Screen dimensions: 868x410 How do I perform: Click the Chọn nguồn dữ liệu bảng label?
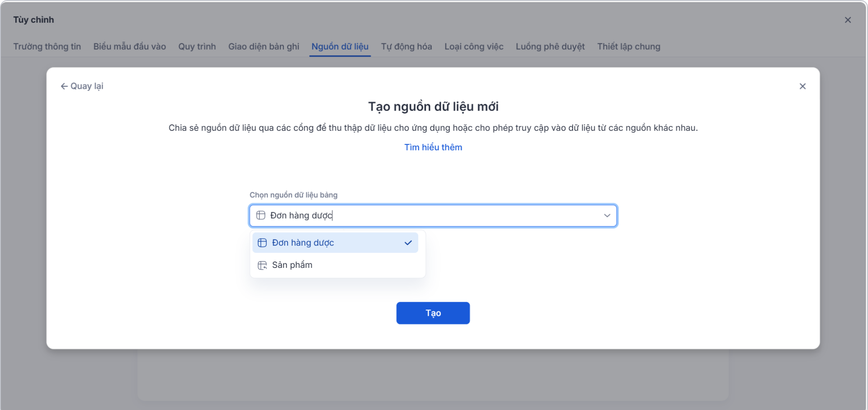293,195
